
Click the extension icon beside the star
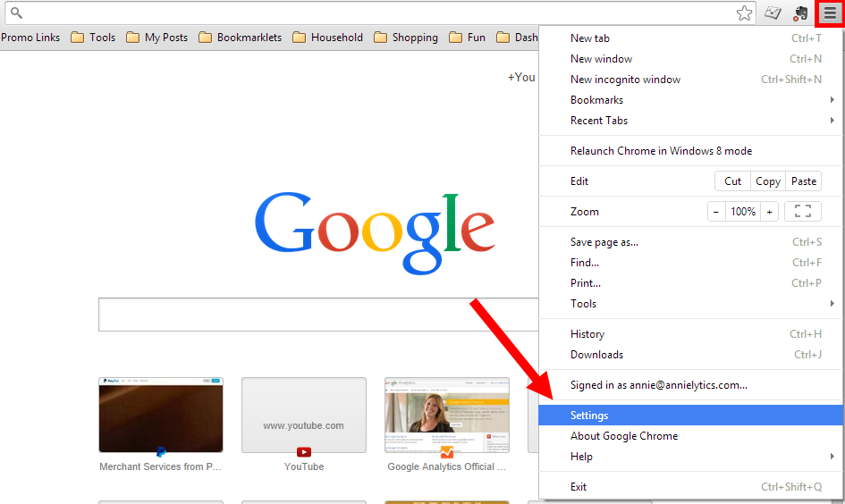[x=773, y=13]
